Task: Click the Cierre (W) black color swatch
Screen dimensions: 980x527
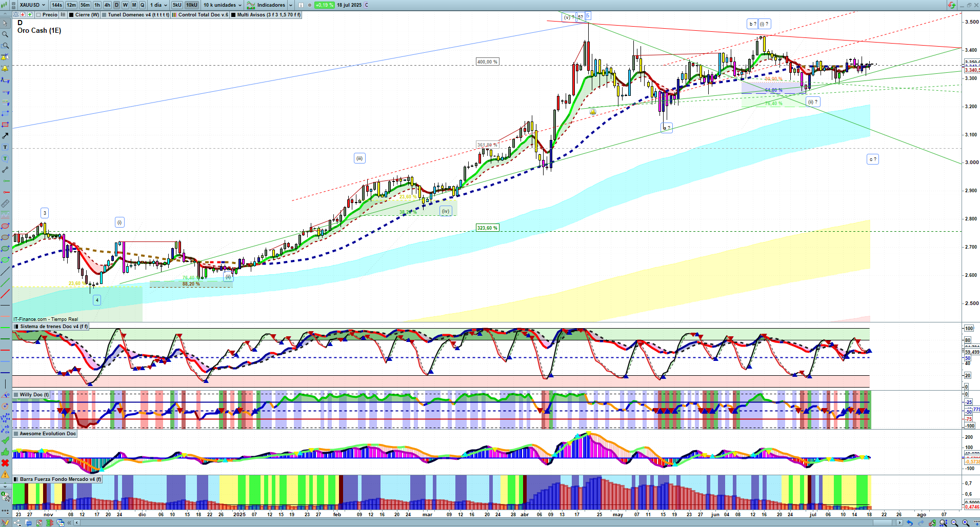Action: 71,15
